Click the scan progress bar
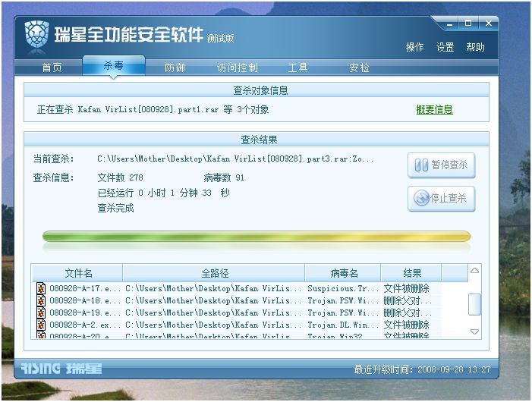 (x=257, y=236)
